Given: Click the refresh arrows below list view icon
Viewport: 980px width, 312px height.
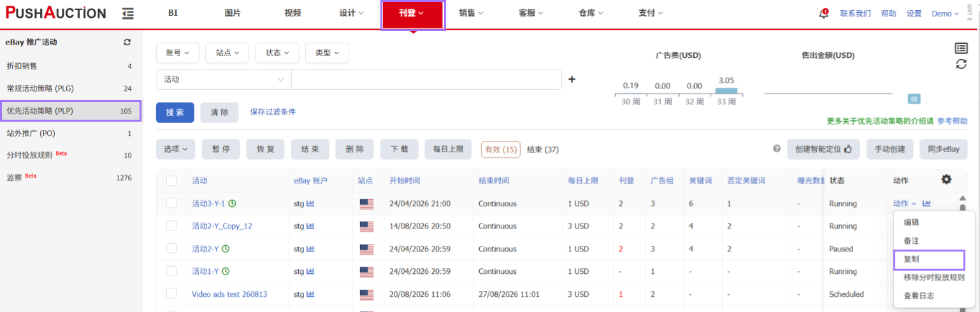Looking at the screenshot, I should (961, 64).
